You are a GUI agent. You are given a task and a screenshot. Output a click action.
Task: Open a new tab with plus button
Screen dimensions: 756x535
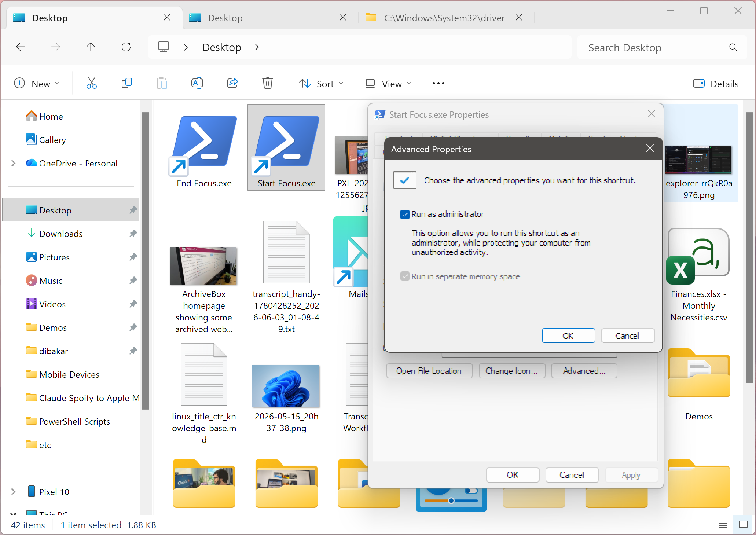point(551,18)
